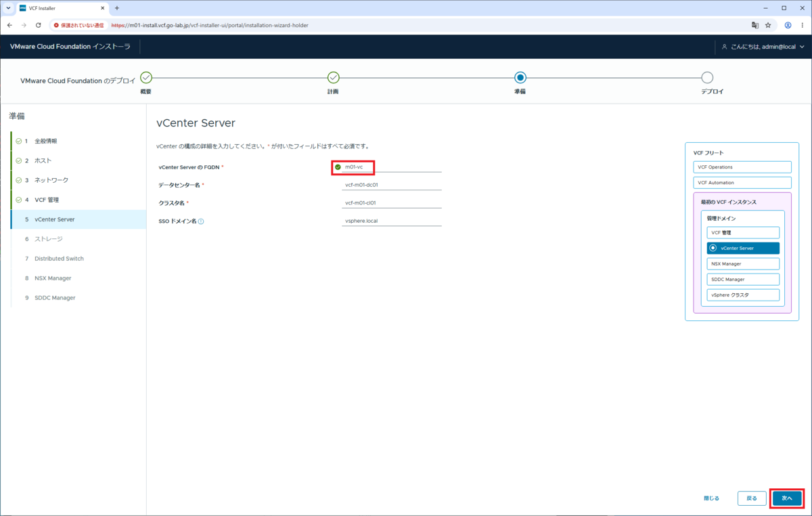
Task: Click the SDDC Manager box in diagram
Action: (743, 279)
